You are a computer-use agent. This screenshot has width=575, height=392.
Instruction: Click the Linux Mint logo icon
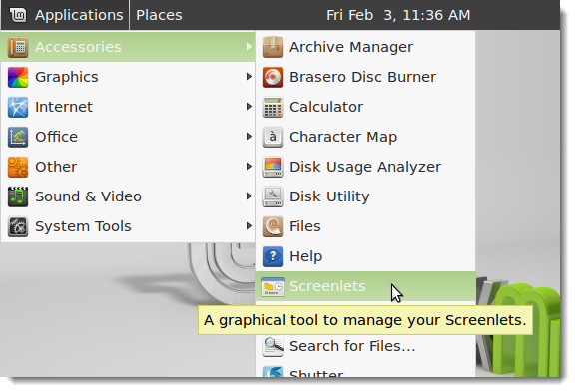18,15
